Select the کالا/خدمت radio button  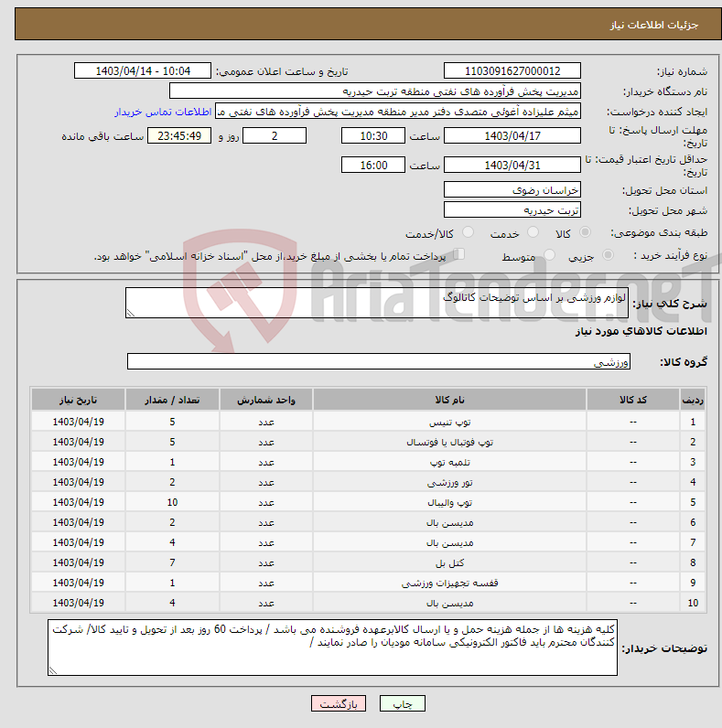(468, 232)
